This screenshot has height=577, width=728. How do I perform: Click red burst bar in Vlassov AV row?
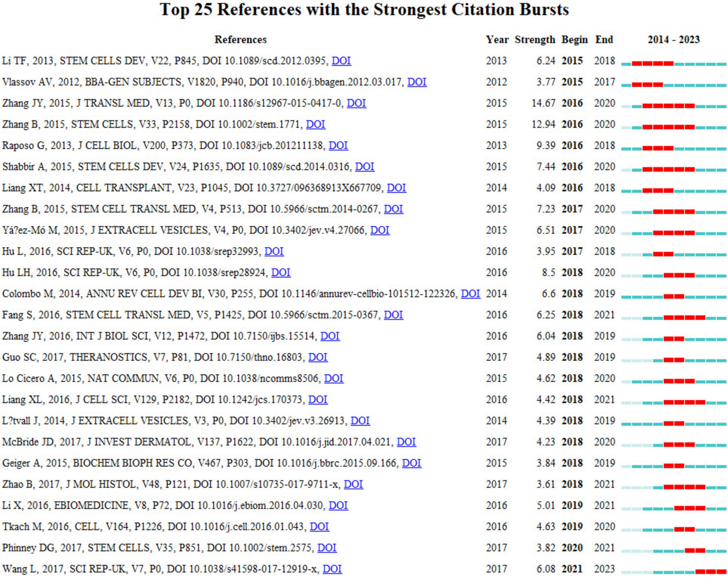point(647,85)
